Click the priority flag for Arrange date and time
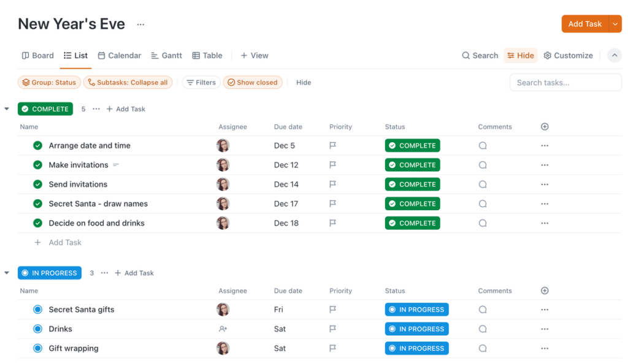Screen dimensions: 628x364 coord(332,145)
